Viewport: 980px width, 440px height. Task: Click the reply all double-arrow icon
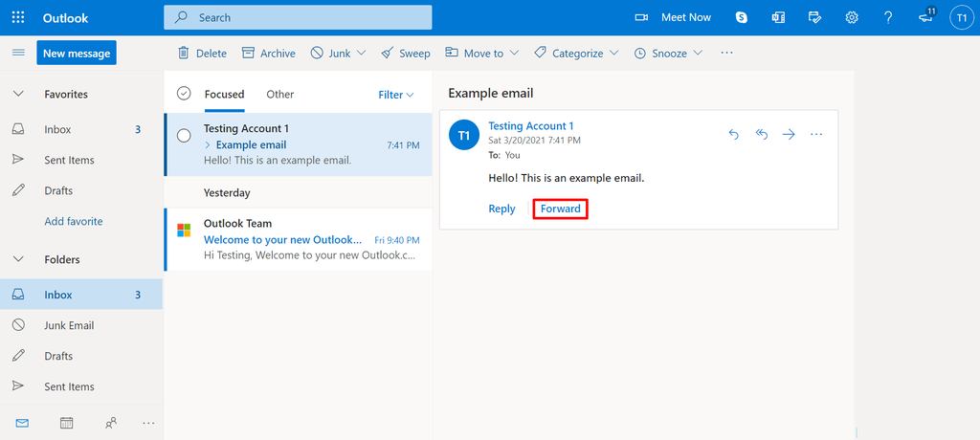coord(761,134)
